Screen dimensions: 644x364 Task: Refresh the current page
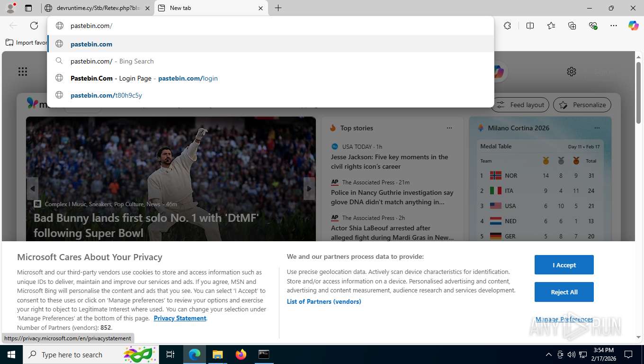pyautogui.click(x=34, y=26)
